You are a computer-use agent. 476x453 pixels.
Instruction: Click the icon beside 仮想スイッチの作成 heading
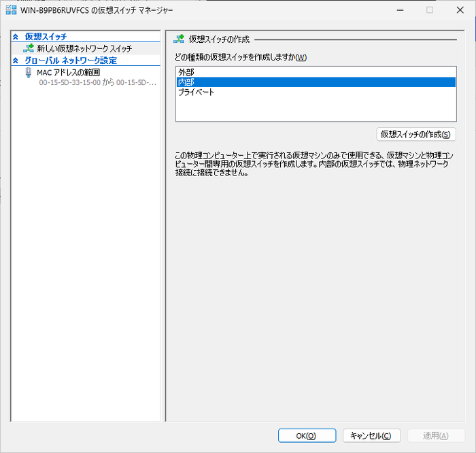pyautogui.click(x=179, y=39)
